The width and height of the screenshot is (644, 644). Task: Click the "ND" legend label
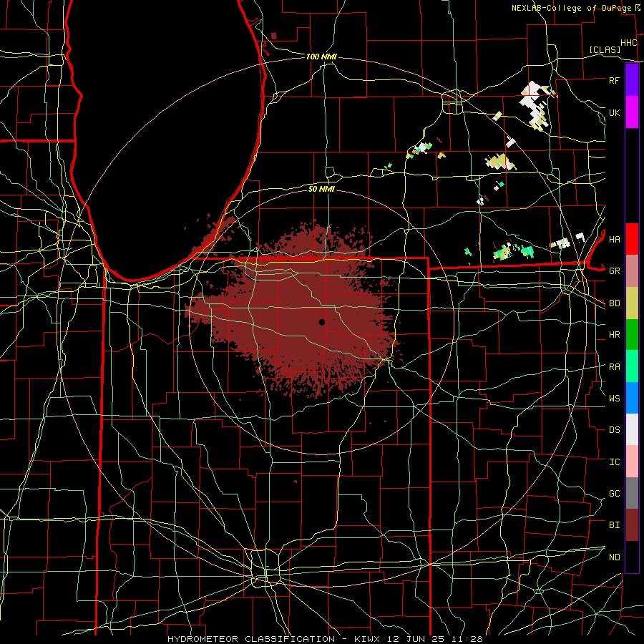[x=614, y=557]
